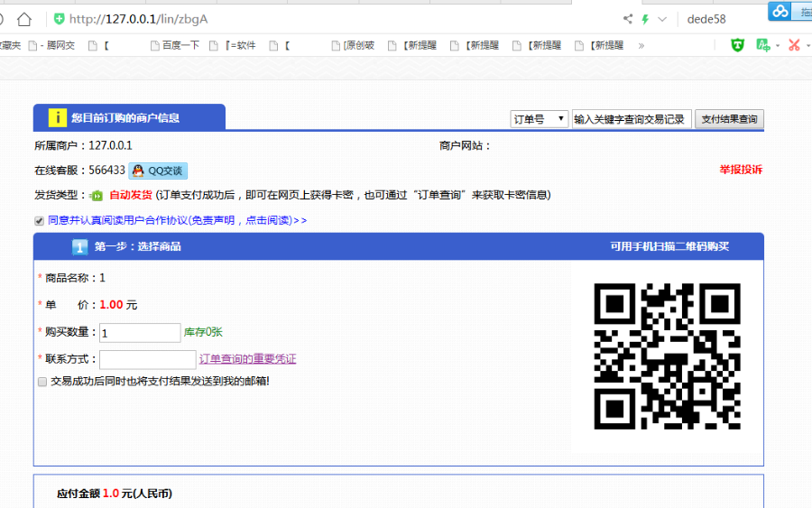Image resolution: width=812 pixels, height=508 pixels.
Task: Open the =软件 bookmark
Action: pos(233,46)
